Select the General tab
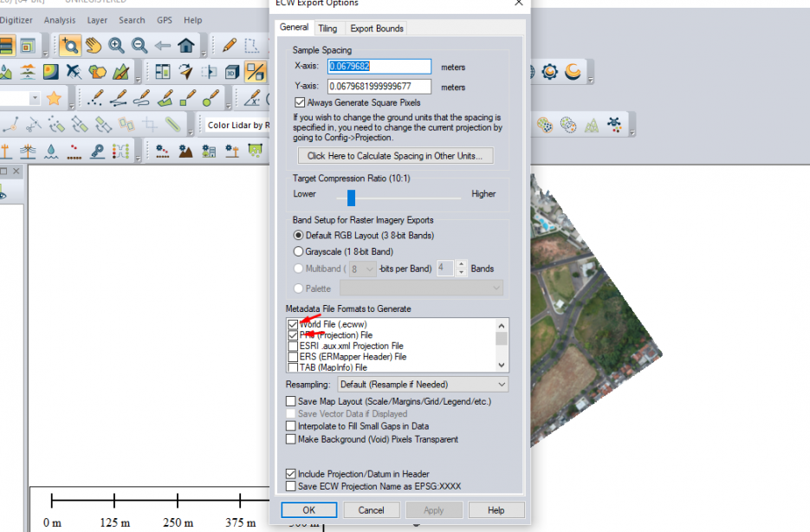Image resolution: width=810 pixels, height=532 pixels. tap(294, 28)
